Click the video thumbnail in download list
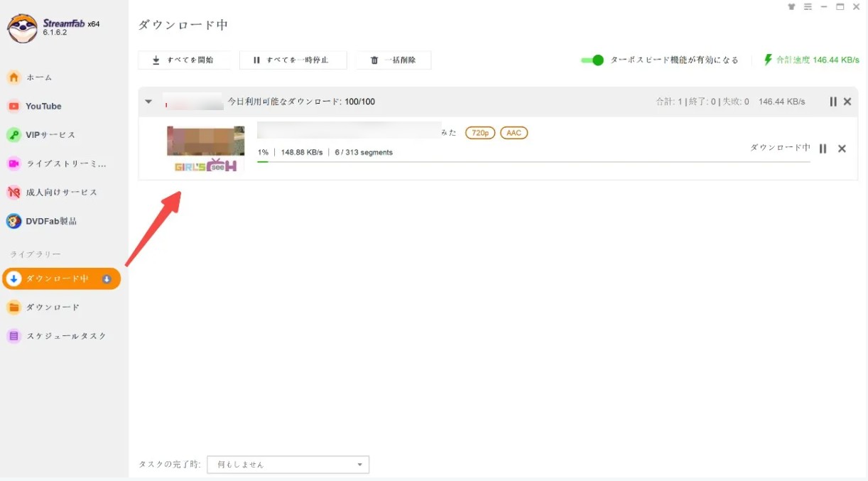Viewport: 868px width, 481px height. 205,149
